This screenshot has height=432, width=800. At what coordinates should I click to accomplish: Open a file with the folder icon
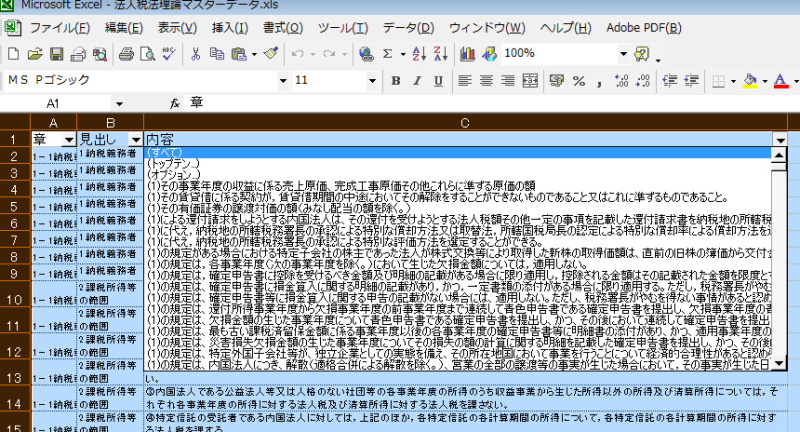[35, 54]
